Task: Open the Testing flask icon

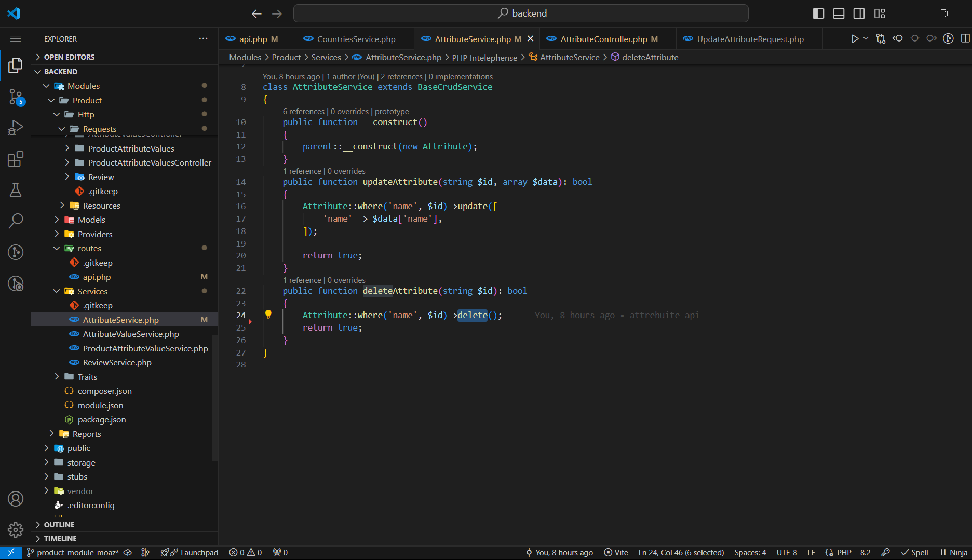Action: click(16, 190)
